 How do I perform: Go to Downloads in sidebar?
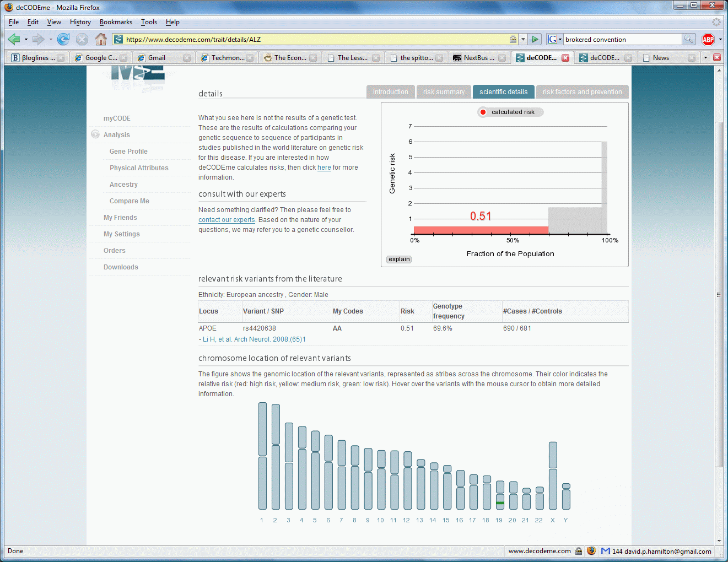121,267
